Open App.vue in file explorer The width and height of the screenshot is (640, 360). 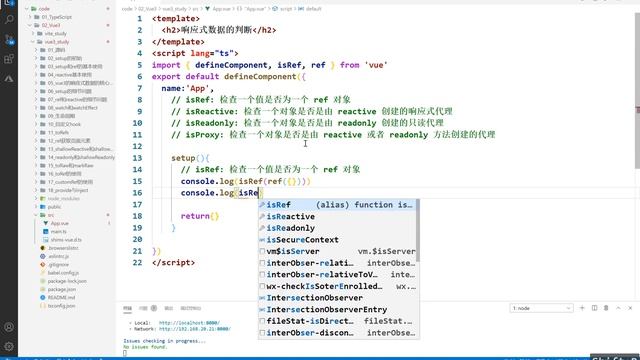click(60, 223)
